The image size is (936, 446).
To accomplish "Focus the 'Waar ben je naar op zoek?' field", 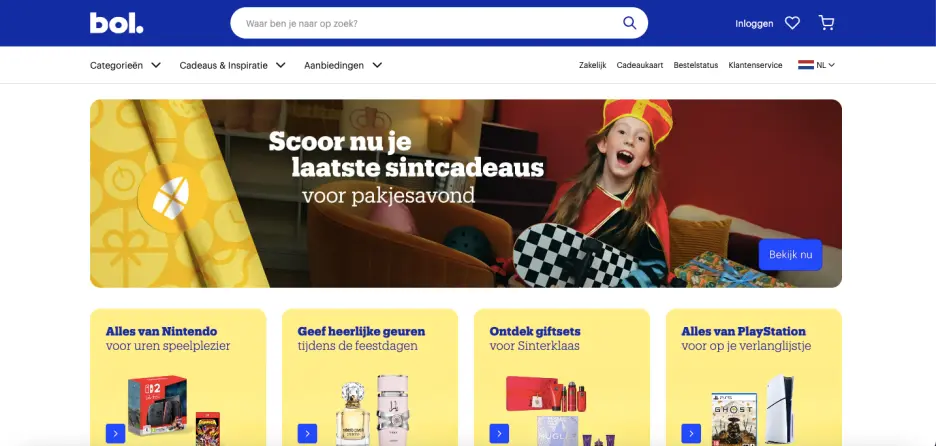I will (x=427, y=23).
